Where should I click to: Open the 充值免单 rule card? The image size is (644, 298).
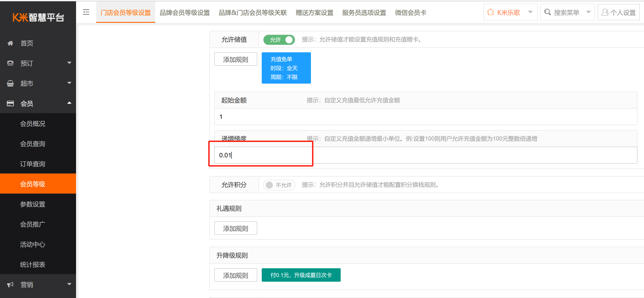(x=286, y=68)
